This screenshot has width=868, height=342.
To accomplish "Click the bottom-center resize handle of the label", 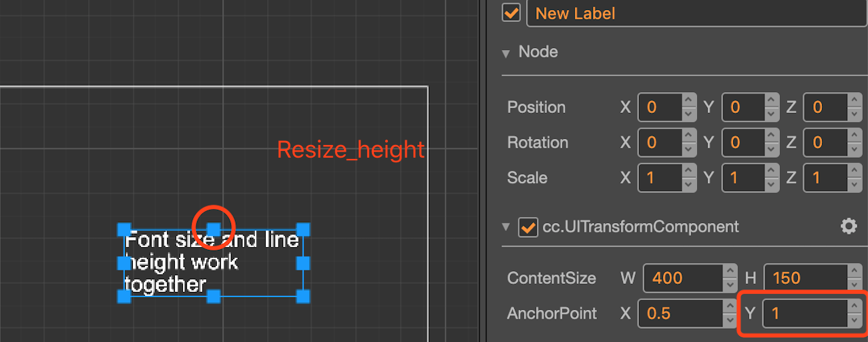I will pos(213,296).
